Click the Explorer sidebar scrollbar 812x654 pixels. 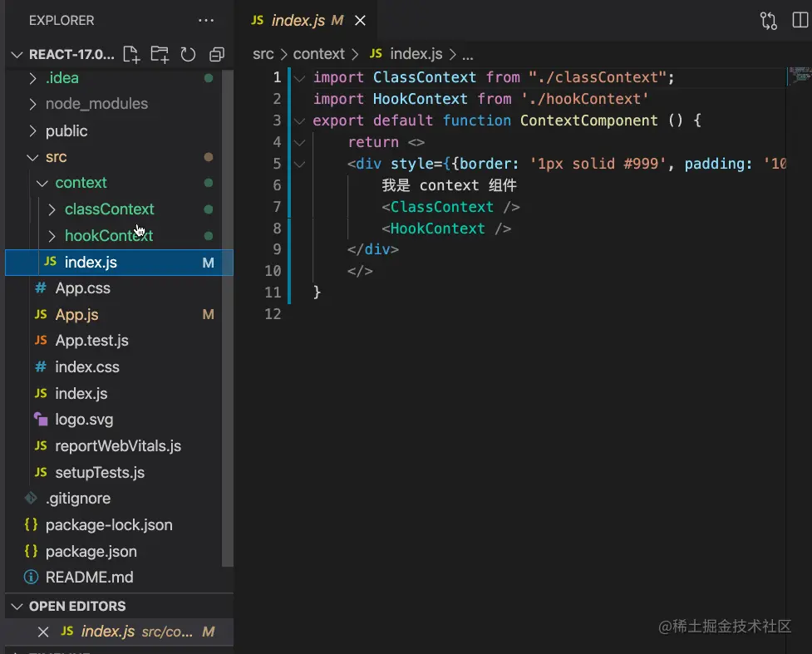click(x=228, y=318)
